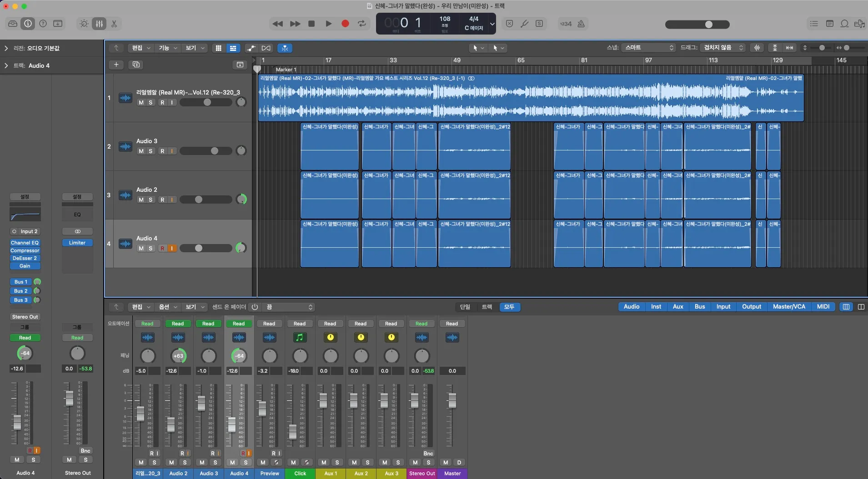This screenshot has width=868, height=479.
Task: Open the List Editors icon
Action: [814, 24]
